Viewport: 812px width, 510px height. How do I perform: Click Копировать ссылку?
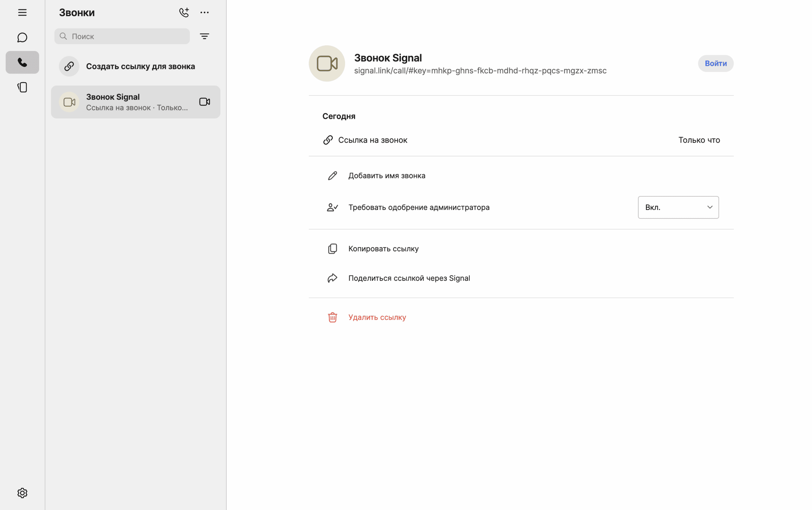pos(383,248)
